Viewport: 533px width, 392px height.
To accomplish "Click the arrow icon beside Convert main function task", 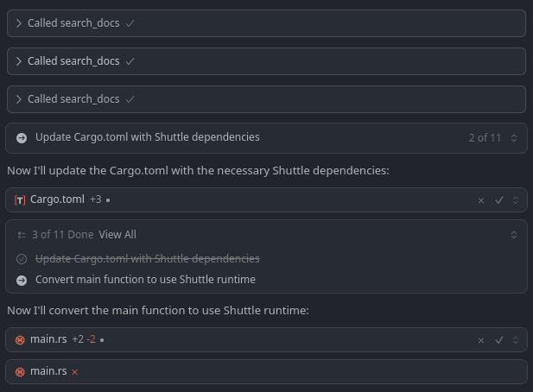I will pyautogui.click(x=22, y=280).
